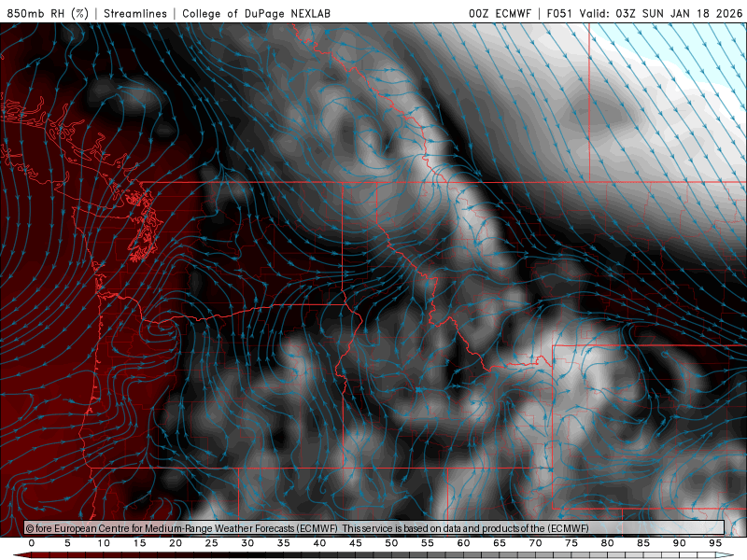Select the "00Z ECMWF" model run label
This screenshot has width=747, height=560.
(x=500, y=13)
